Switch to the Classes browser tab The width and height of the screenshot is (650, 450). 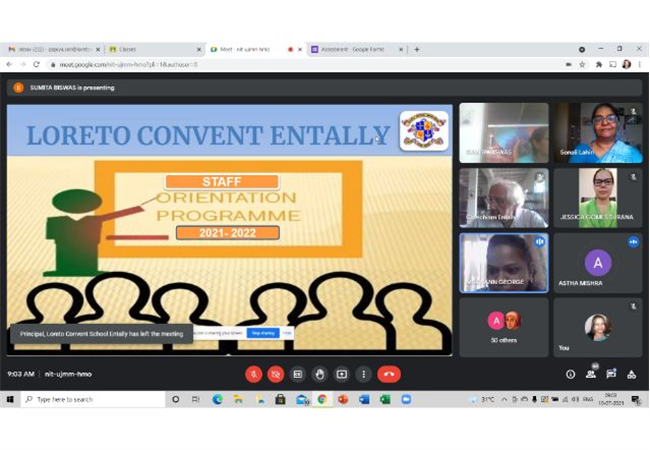point(153,49)
